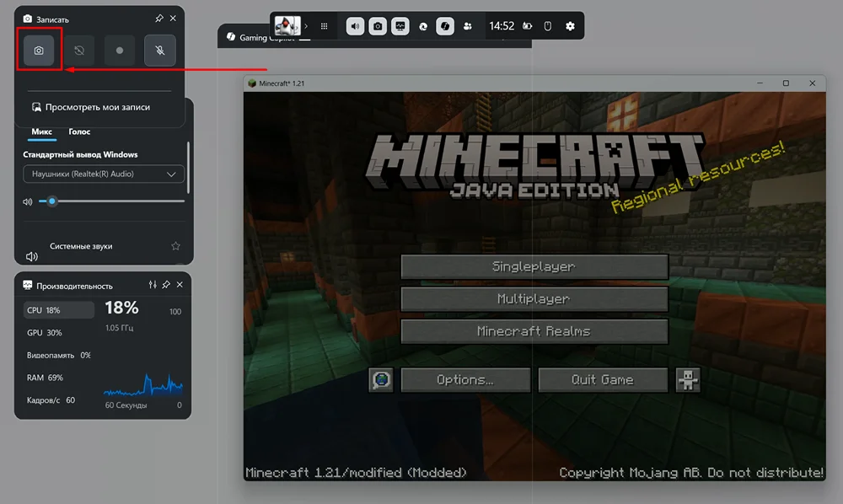Viewport: 843px width, 504px height.
Task: Expand the chevron next to the Java app icon
Action: (306, 26)
